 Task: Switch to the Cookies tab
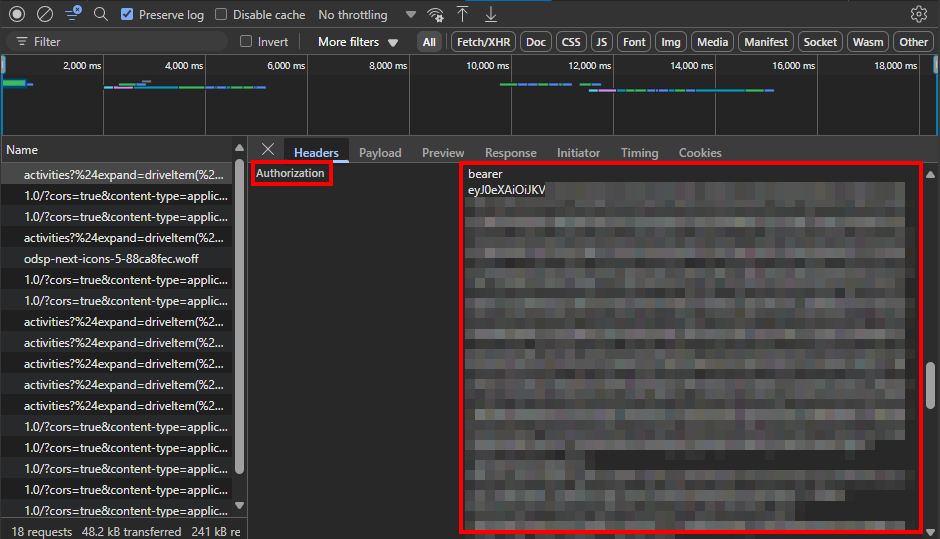point(700,152)
